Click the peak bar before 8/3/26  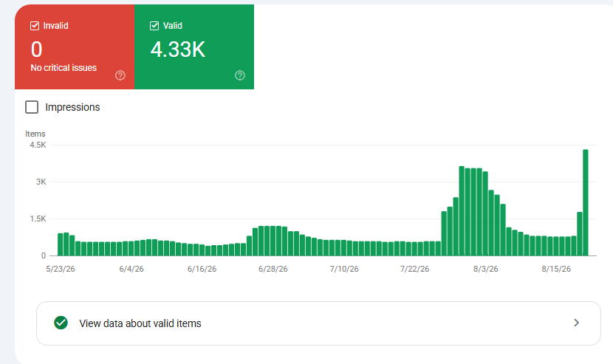462,210
